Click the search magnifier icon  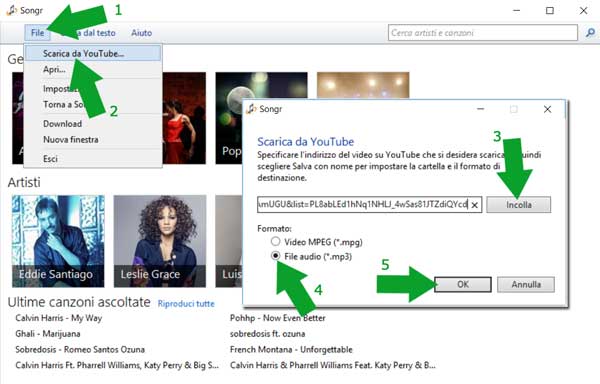tap(590, 33)
